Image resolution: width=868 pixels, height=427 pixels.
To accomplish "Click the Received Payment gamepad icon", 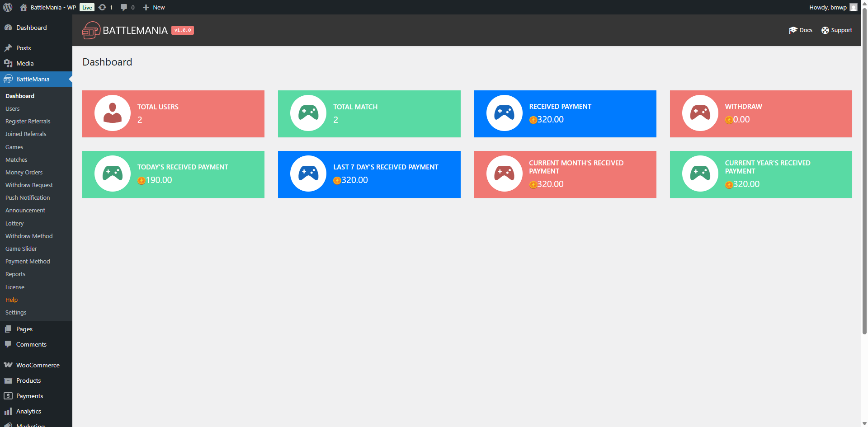I will point(505,113).
